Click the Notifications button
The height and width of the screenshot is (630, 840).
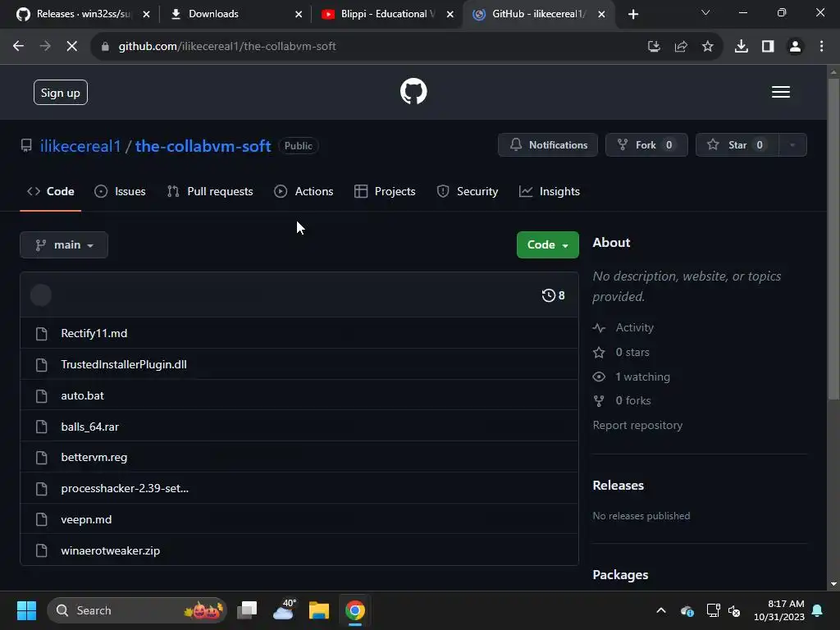point(548,145)
